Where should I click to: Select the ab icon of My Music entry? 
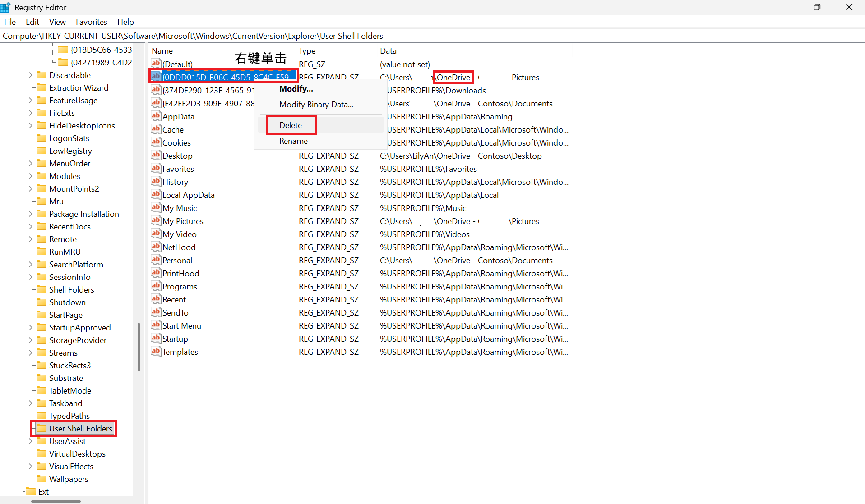point(156,208)
